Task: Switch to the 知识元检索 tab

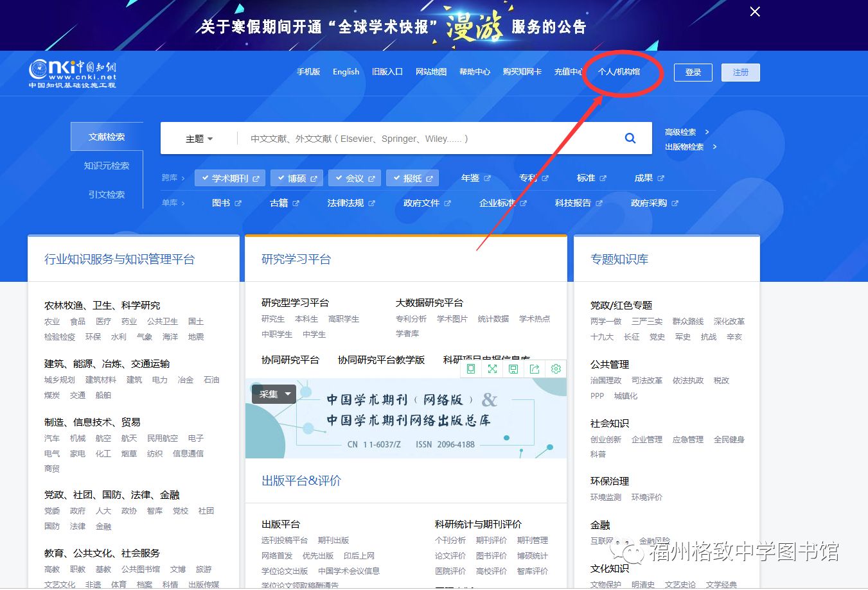Action: point(107,166)
